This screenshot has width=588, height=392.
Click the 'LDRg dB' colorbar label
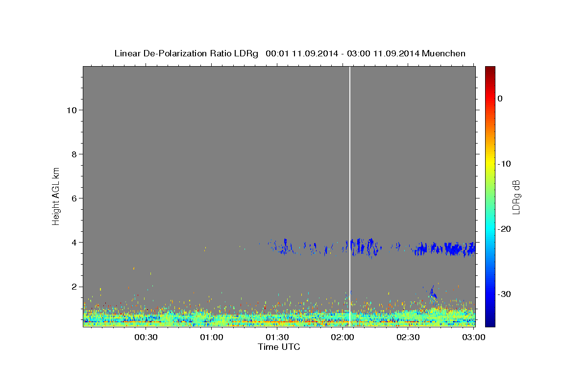point(516,197)
